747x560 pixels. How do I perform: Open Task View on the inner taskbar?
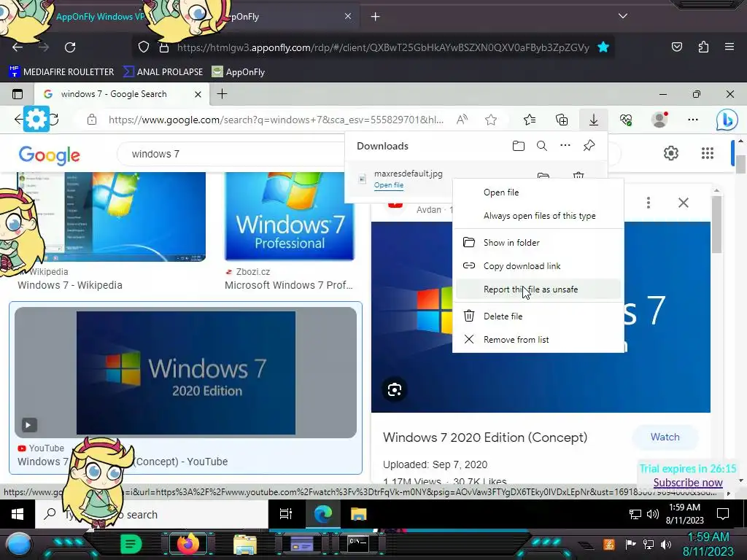click(x=286, y=514)
